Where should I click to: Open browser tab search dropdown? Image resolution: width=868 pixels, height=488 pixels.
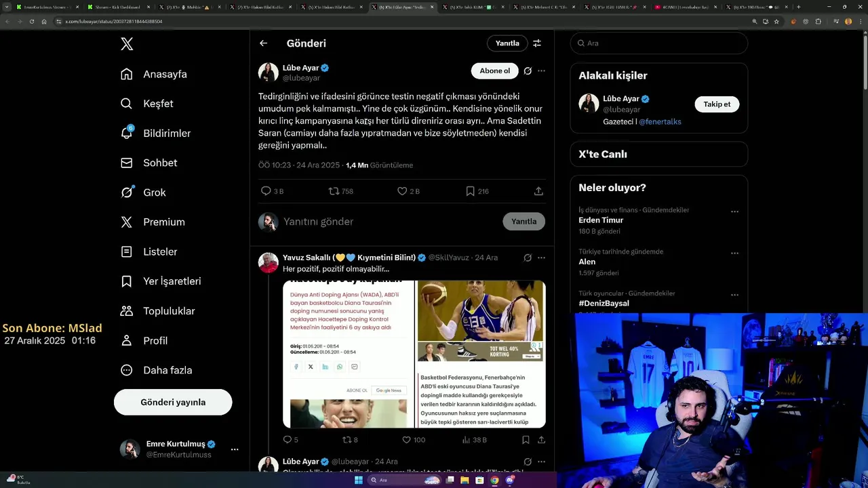point(7,7)
